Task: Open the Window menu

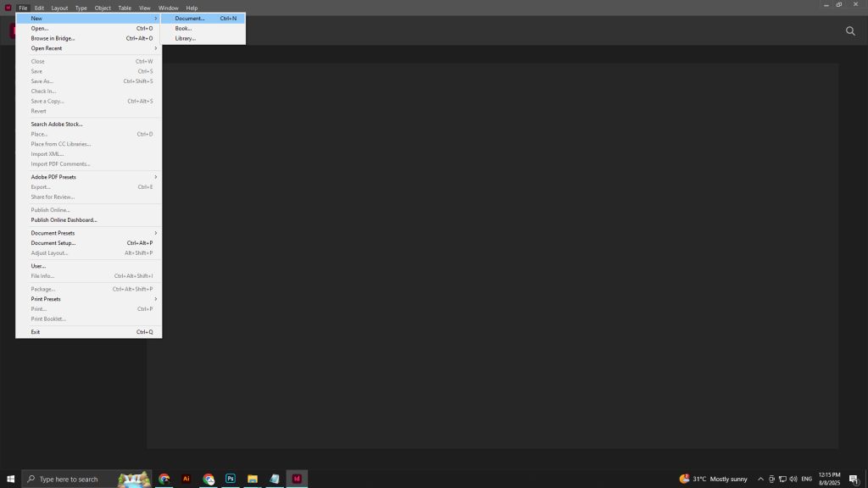Action: point(168,8)
